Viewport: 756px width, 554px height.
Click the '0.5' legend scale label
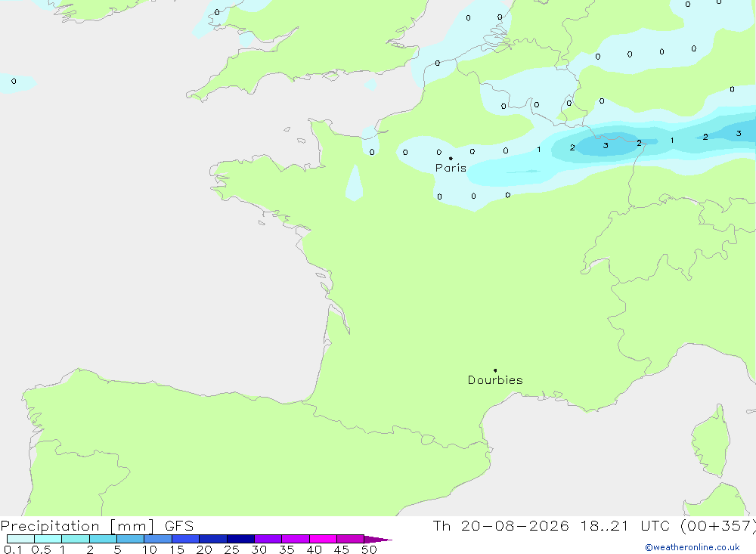pos(41,549)
